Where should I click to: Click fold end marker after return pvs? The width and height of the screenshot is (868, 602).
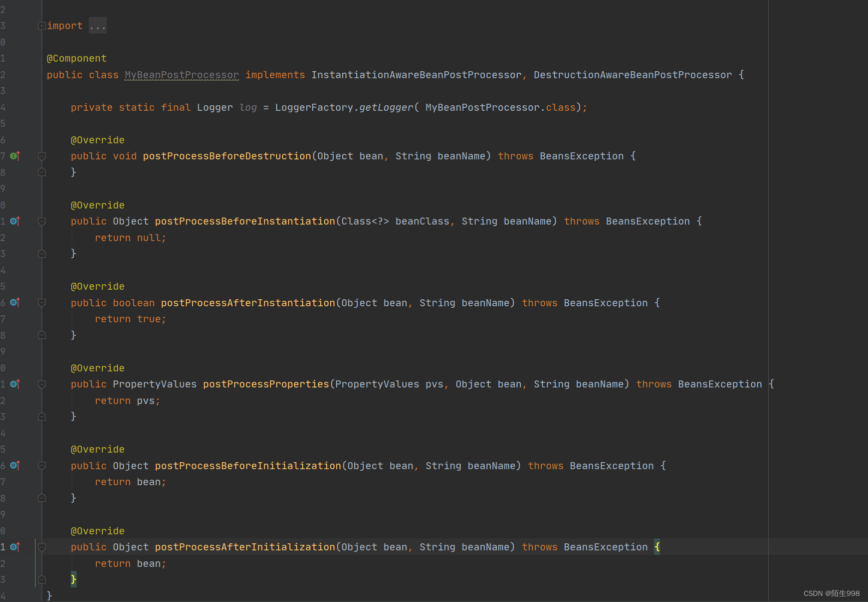pyautogui.click(x=42, y=417)
